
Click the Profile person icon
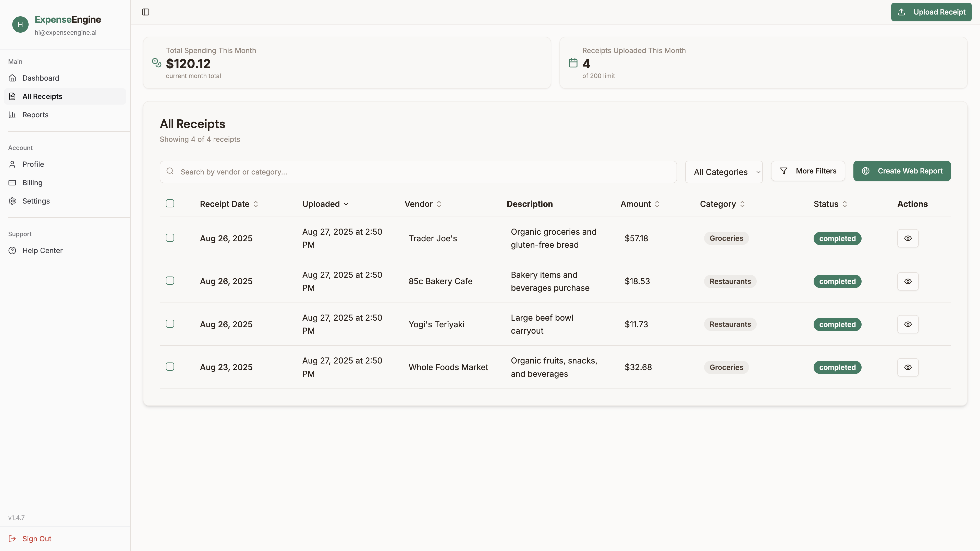13,164
